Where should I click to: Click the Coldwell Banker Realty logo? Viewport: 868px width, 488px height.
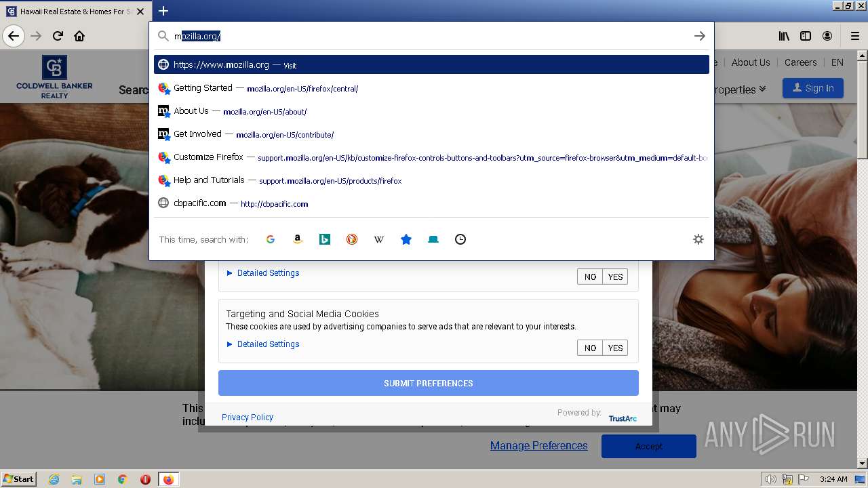coord(54,77)
